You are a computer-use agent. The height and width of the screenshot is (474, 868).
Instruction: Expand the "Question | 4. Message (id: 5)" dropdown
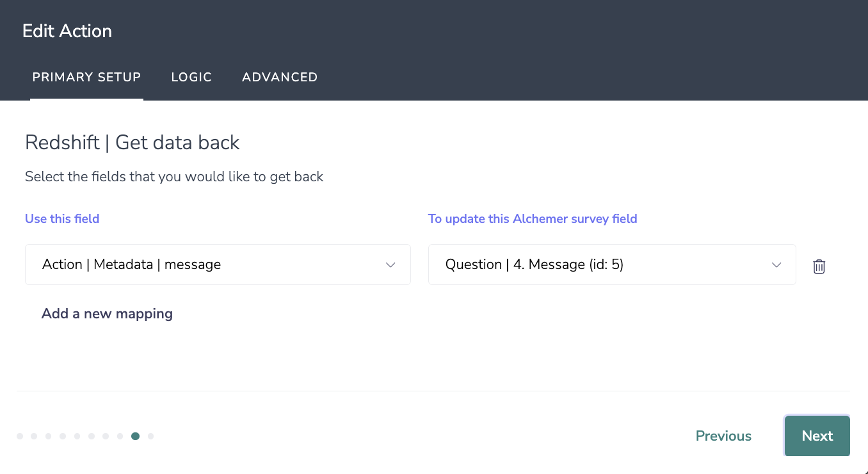tap(611, 265)
